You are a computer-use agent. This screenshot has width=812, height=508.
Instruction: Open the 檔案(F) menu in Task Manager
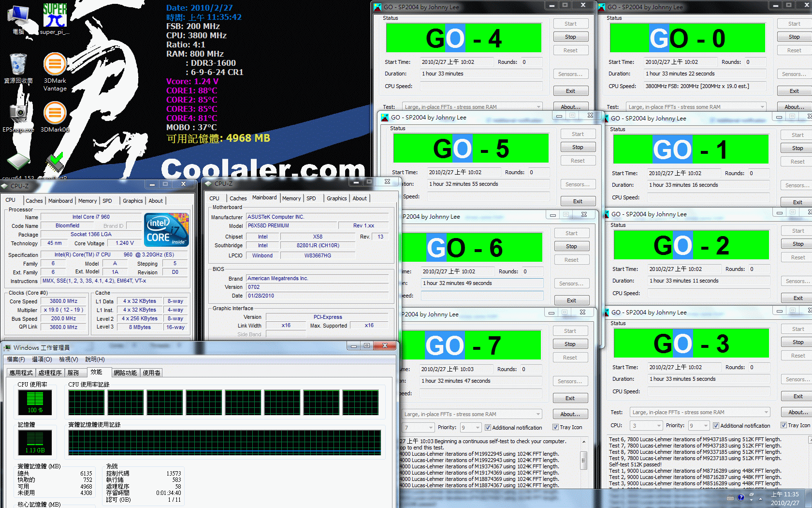(16, 359)
